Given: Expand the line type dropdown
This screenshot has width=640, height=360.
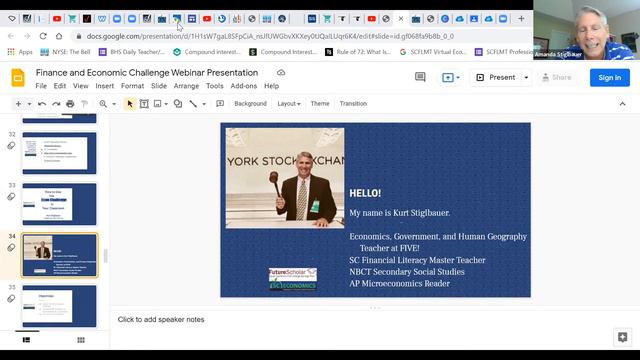Looking at the screenshot, I should 204,104.
